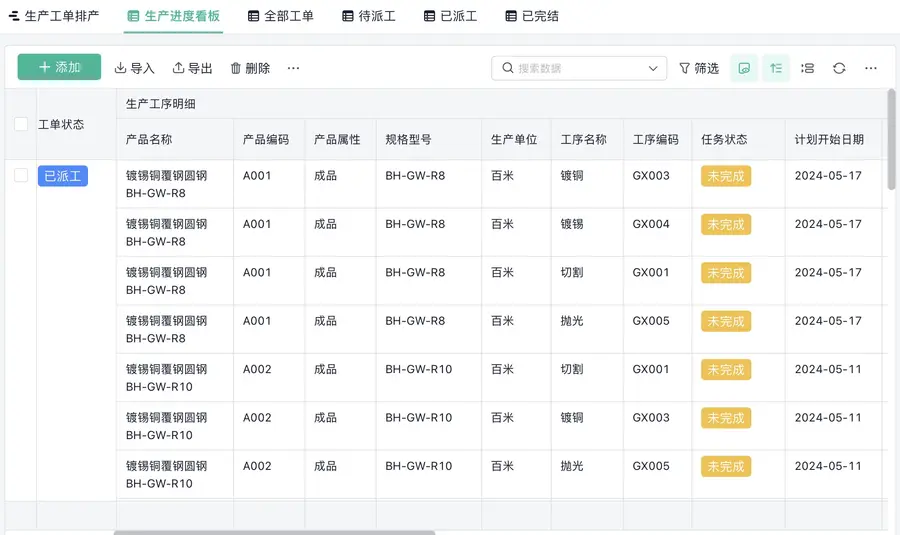The image size is (900, 535).
Task: Click the green row-height toggle icon
Action: click(776, 68)
